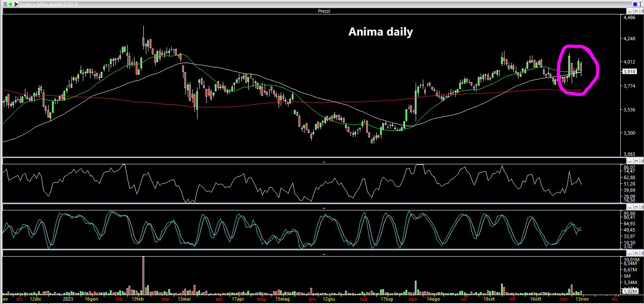Click the 3,063 price axis label
The height and width of the screenshot is (304, 644).
(x=630, y=154)
